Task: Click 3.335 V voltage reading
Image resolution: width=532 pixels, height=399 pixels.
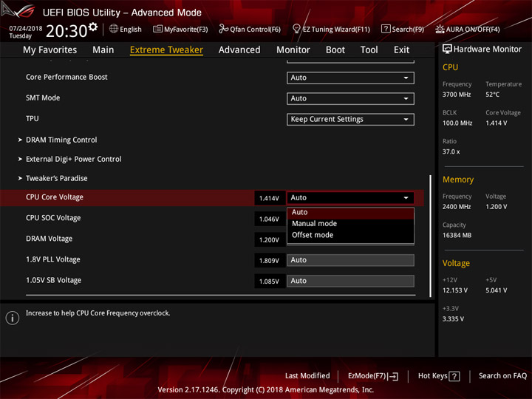Action: coord(453,319)
